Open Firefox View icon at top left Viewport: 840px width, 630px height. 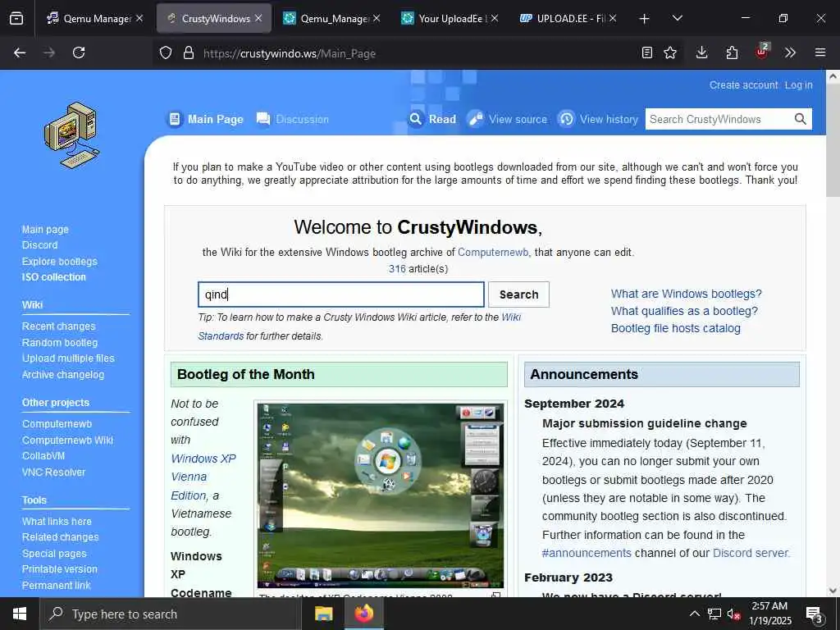coord(16,18)
